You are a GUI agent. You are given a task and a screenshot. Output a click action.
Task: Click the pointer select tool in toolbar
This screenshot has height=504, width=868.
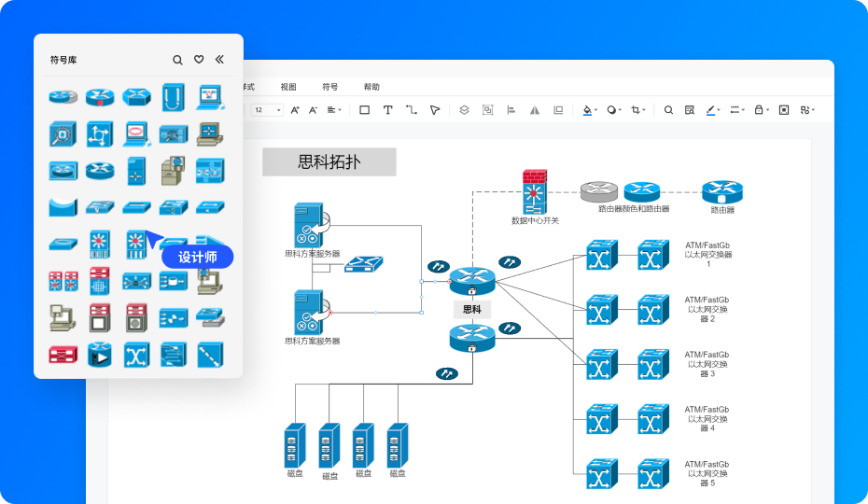[x=434, y=110]
